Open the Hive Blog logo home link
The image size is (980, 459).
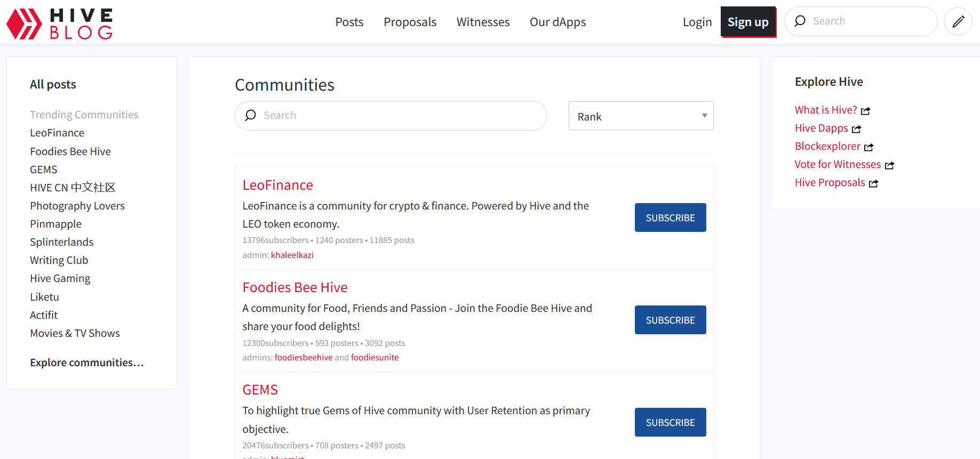[60, 24]
